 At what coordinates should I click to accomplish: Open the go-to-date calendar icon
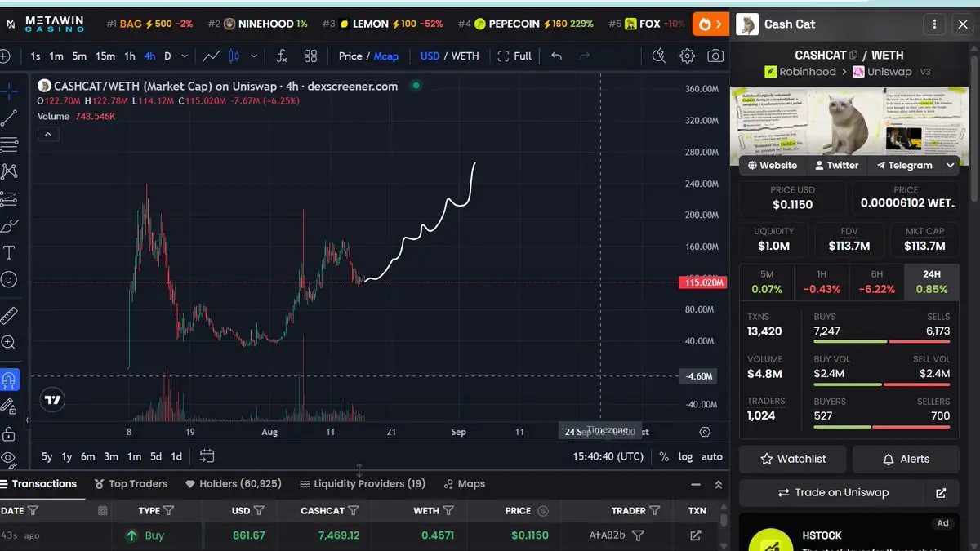207,456
